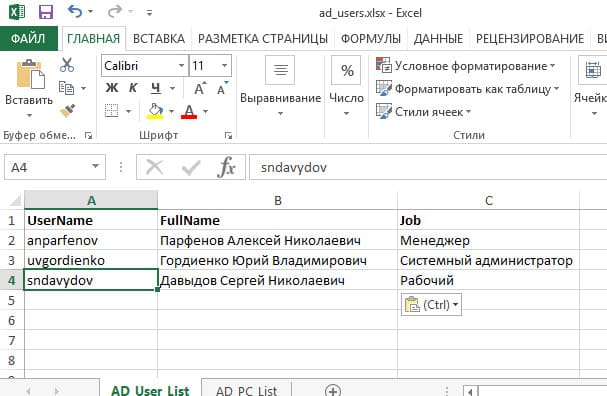Open the undo history dropdown arrow
The image size is (607, 396).
click(91, 12)
